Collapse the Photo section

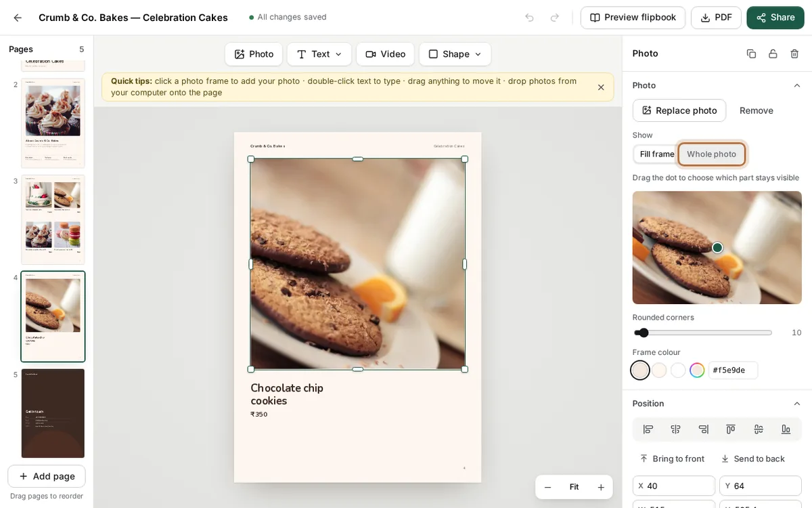[796, 85]
